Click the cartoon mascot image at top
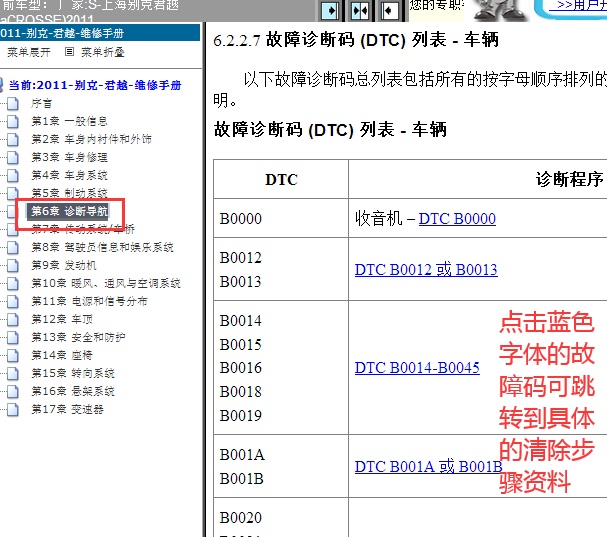Image resolution: width=607 pixels, height=537 pixels. [499, 10]
